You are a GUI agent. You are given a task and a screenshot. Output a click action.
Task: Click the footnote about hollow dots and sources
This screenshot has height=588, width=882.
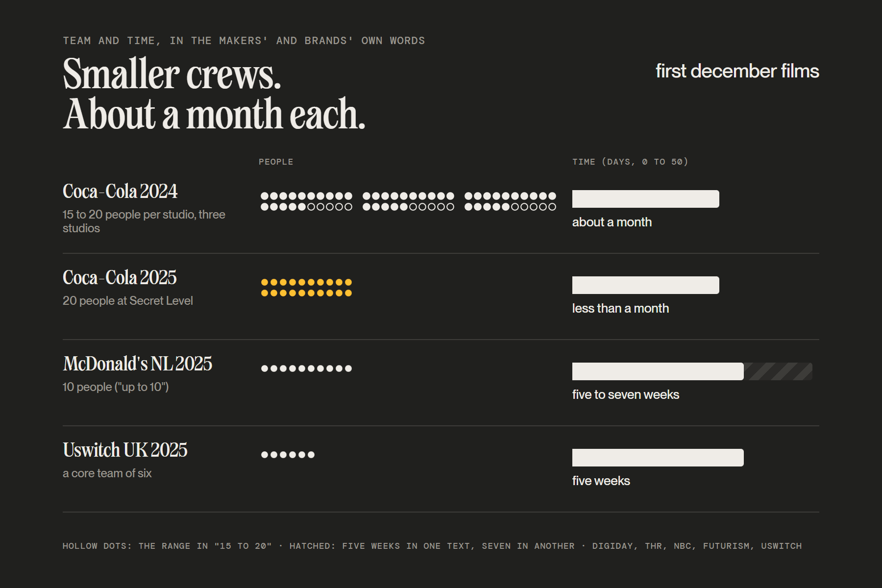pyautogui.click(x=432, y=546)
